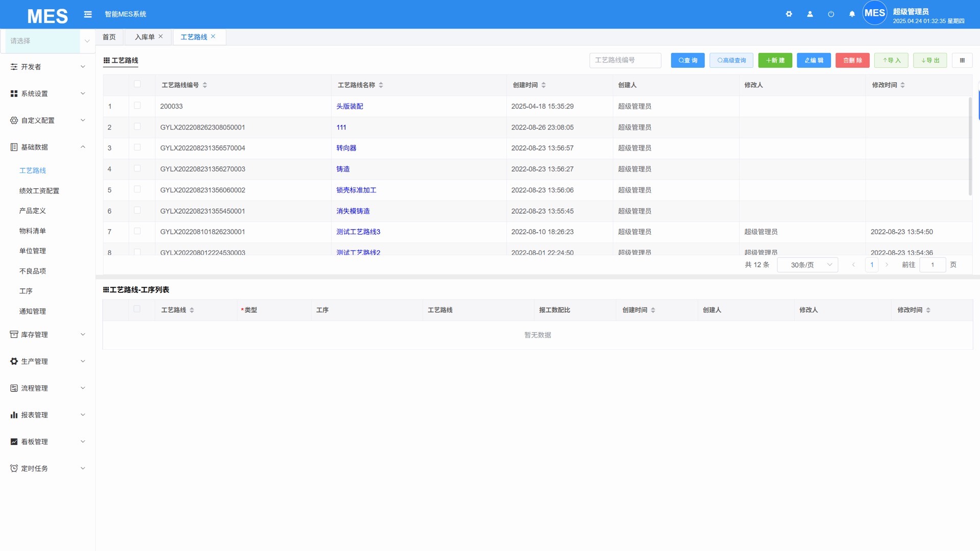Open settings gear icon in header
Viewport: 980px width, 551px height.
coord(789,14)
